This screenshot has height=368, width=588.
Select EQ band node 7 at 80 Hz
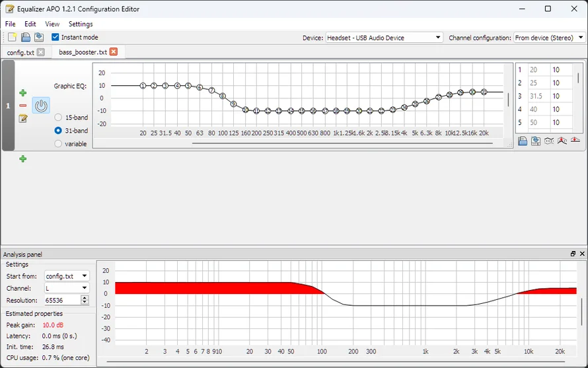pyautogui.click(x=211, y=91)
